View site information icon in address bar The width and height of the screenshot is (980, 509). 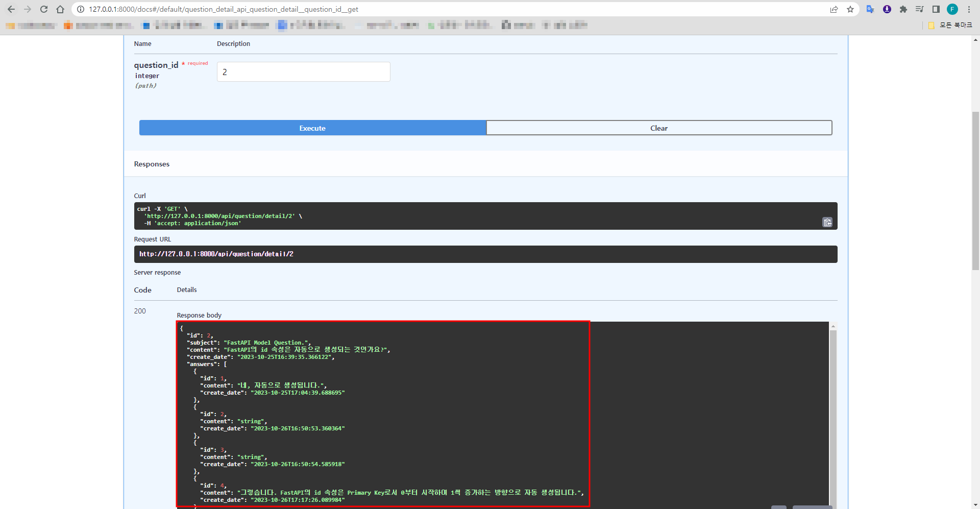(81, 9)
